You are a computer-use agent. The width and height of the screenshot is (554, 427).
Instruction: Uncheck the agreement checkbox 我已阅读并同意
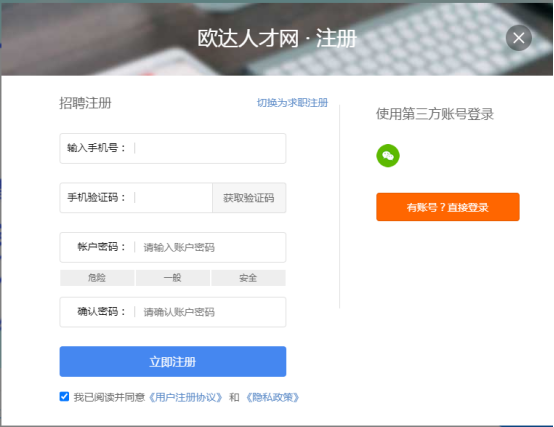[64, 396]
